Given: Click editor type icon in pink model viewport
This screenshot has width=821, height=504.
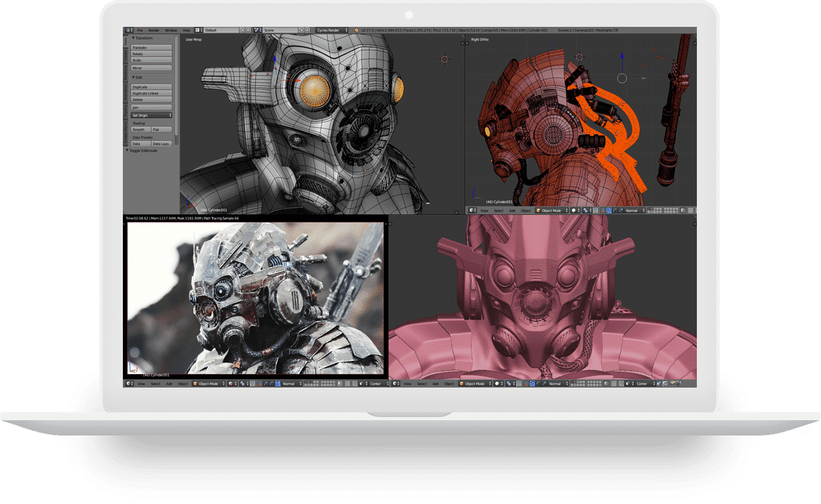Looking at the screenshot, I should [395, 384].
